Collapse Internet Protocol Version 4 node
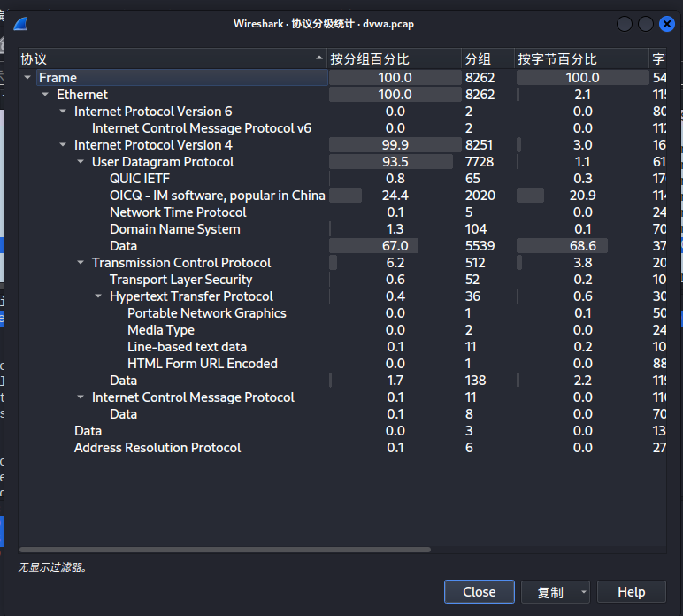This screenshot has width=683, height=616. pos(63,145)
